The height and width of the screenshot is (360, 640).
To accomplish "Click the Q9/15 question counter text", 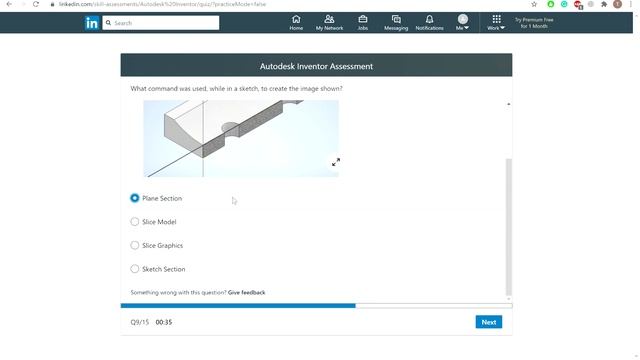I will (140, 322).
